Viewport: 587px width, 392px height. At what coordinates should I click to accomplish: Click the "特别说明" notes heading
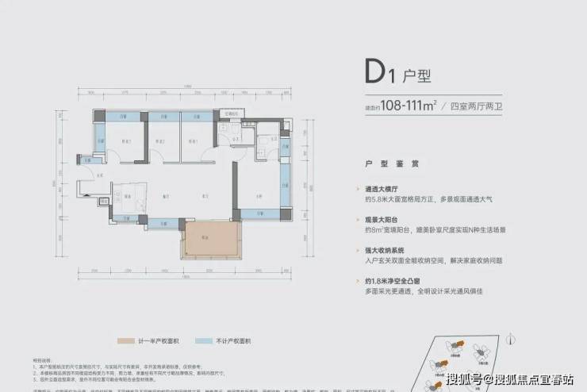[x=41, y=360]
